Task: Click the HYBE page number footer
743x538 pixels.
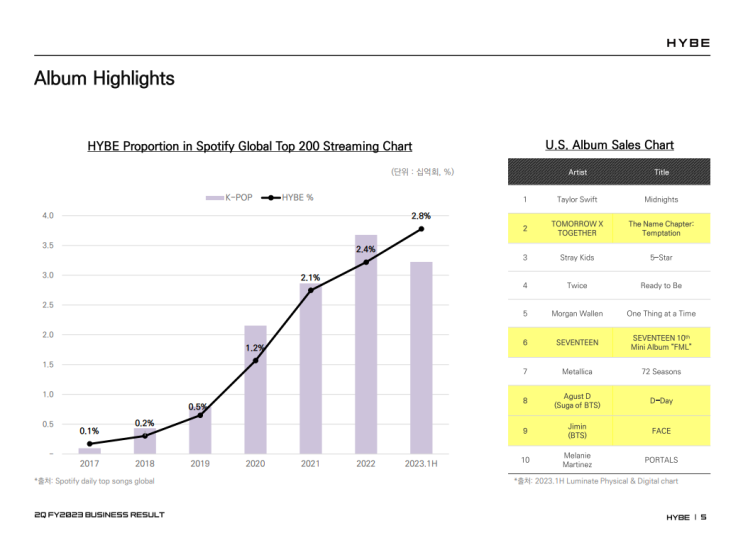Action: click(x=686, y=517)
